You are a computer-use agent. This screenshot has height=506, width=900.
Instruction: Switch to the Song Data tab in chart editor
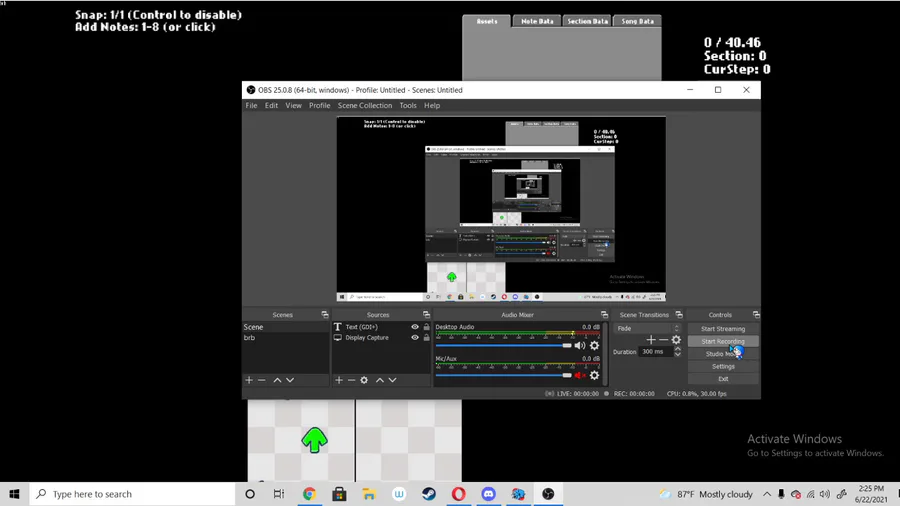click(x=637, y=21)
